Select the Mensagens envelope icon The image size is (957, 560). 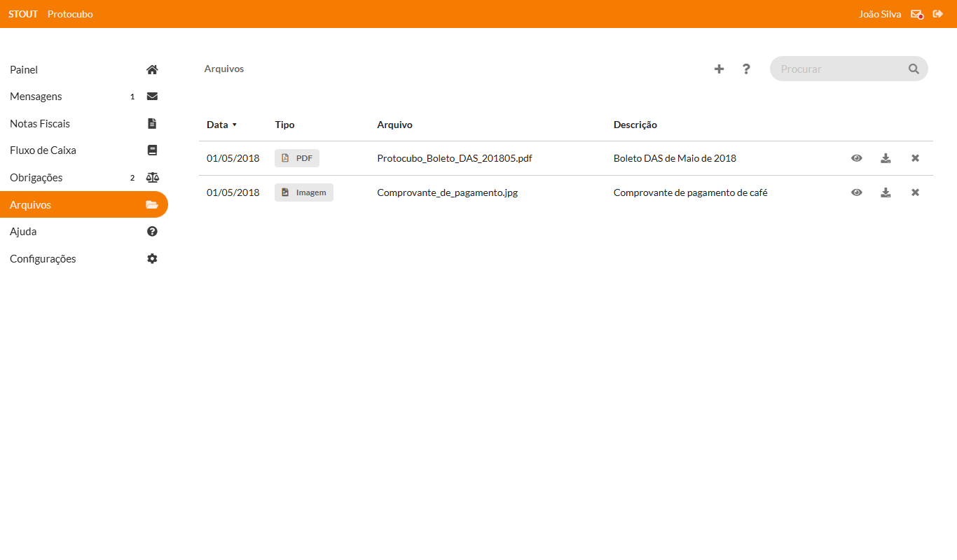(152, 96)
